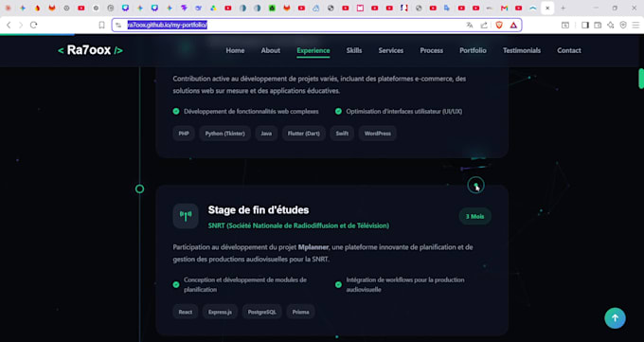Open the Brave Shields lion icon
The width and height of the screenshot is (644, 342).
pos(499,25)
